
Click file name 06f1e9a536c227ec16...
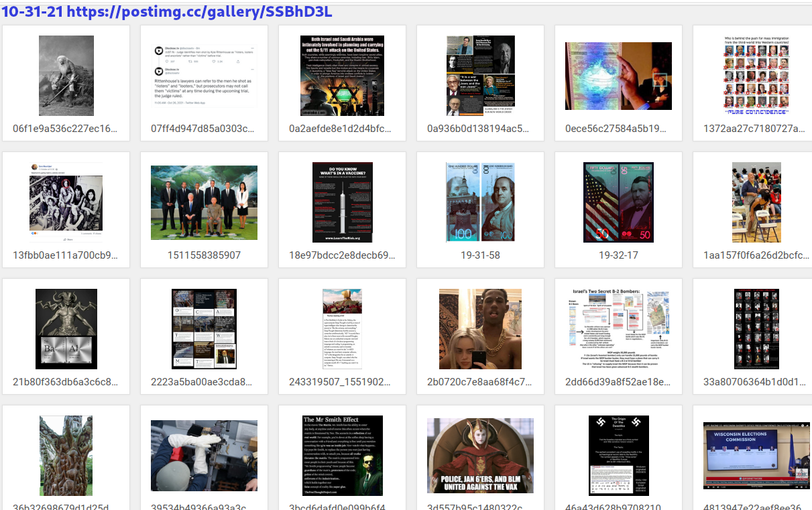click(66, 129)
